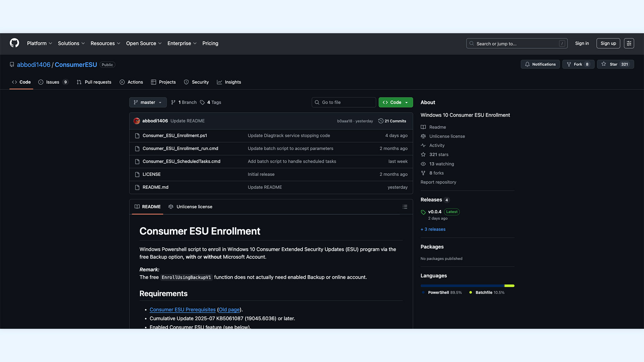This screenshot has width=644, height=362.
Task: Click the appearance settings icon beside Sign up
Action: tap(629, 43)
